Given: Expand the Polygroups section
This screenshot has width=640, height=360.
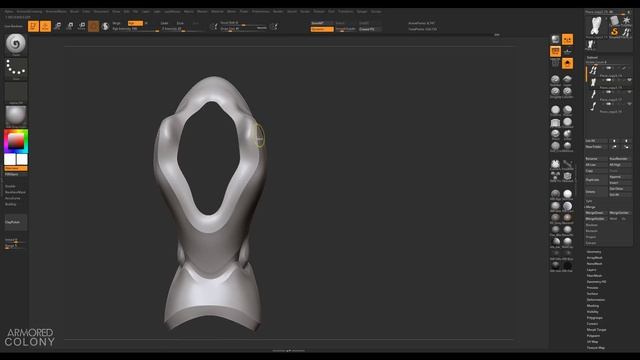Looking at the screenshot, I should tap(595, 318).
